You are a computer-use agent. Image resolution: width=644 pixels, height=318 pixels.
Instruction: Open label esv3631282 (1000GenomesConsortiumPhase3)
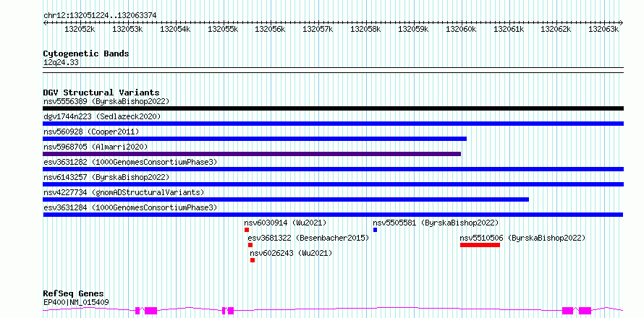coord(130,162)
